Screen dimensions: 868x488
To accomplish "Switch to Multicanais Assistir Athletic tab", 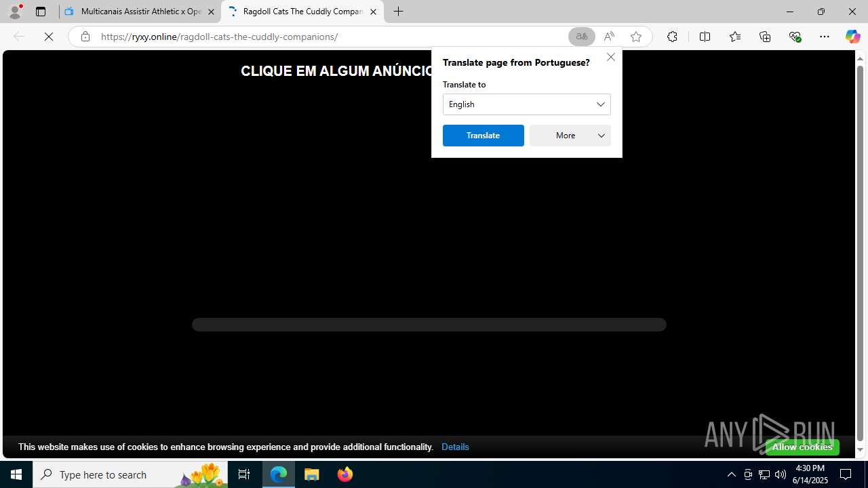I will [x=140, y=12].
